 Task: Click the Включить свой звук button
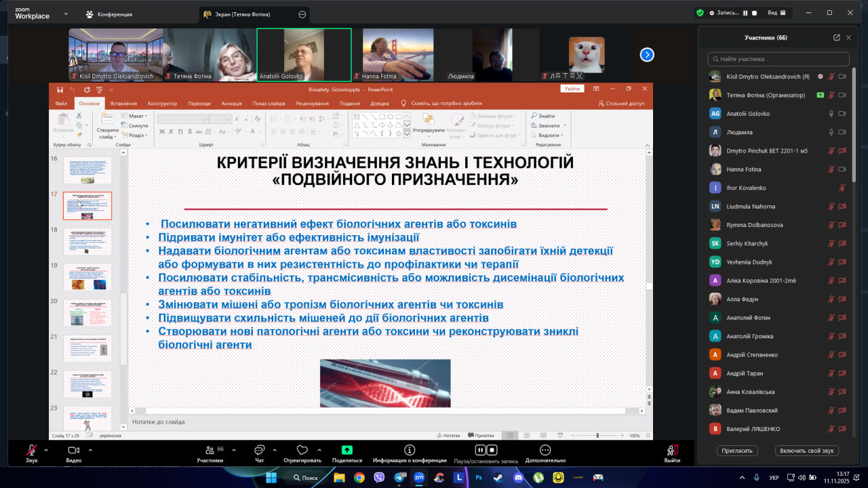pos(806,451)
